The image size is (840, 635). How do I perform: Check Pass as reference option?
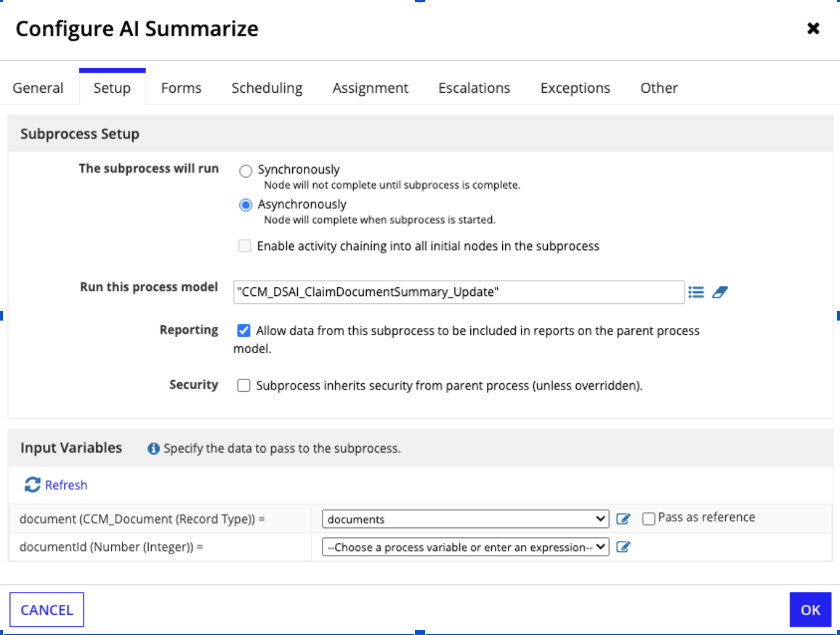[x=648, y=519]
